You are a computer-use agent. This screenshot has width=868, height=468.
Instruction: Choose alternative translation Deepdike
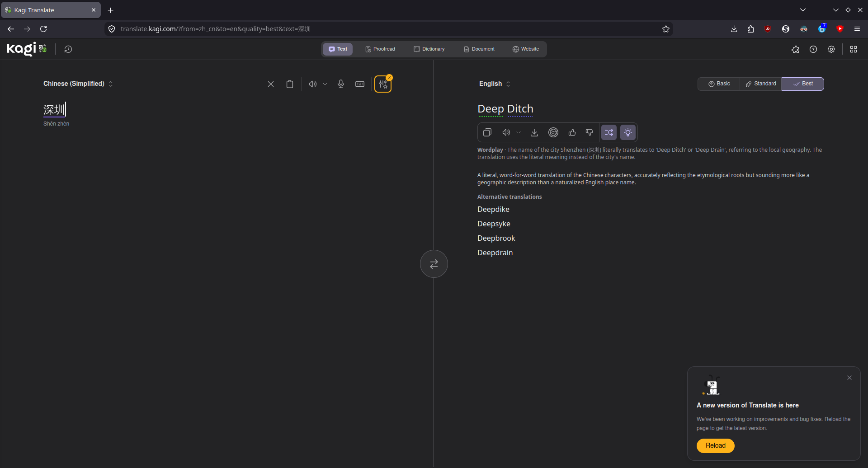493,209
